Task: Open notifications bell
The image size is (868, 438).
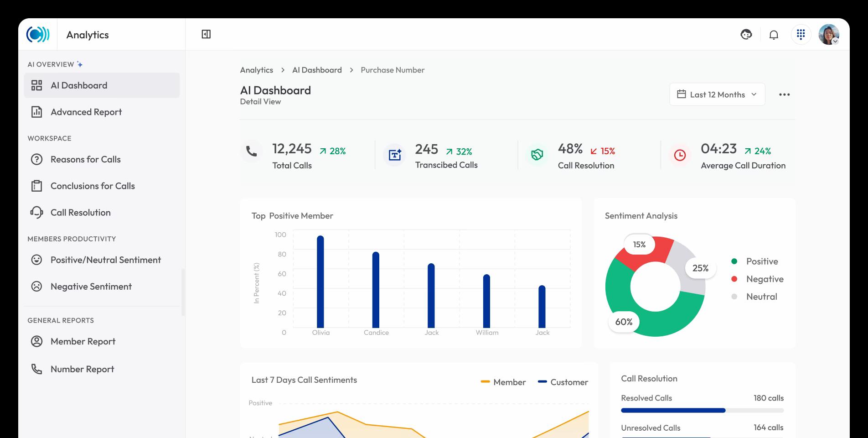Action: coord(774,35)
